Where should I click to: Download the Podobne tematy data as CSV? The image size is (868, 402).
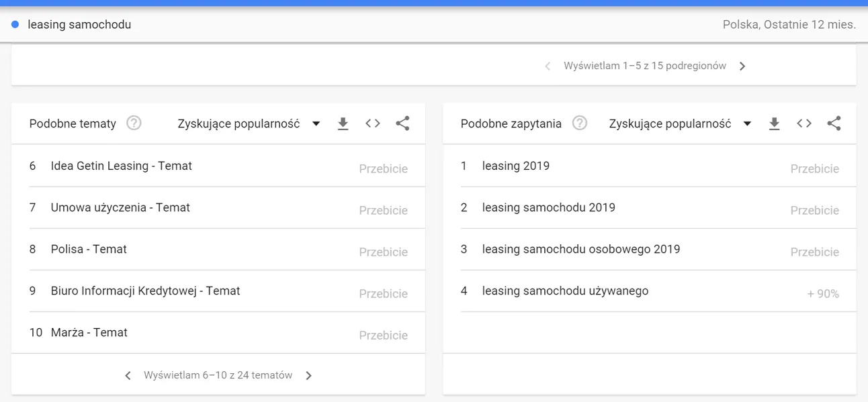[343, 123]
